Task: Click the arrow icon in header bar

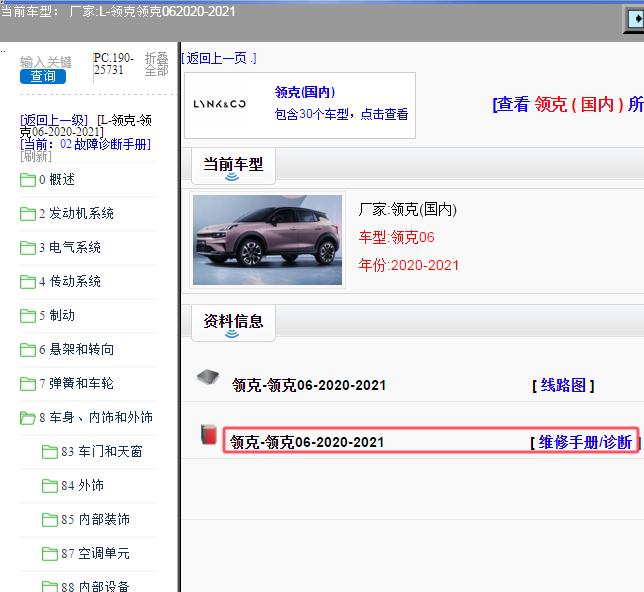Action: (635, 19)
